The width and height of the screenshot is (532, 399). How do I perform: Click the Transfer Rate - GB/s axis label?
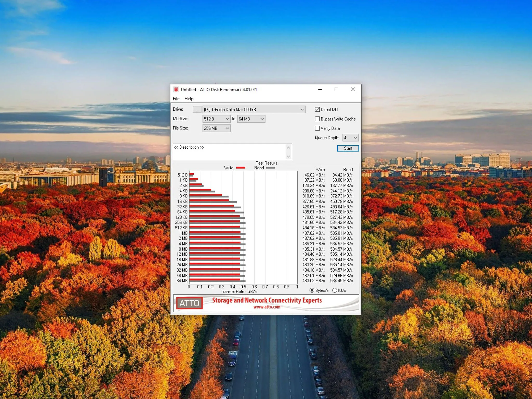pos(238,292)
